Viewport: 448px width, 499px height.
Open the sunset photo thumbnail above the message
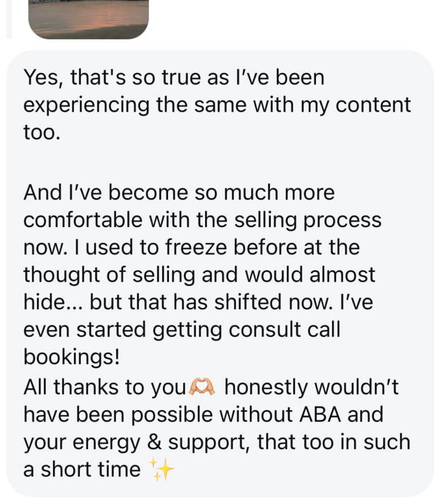pos(88,19)
